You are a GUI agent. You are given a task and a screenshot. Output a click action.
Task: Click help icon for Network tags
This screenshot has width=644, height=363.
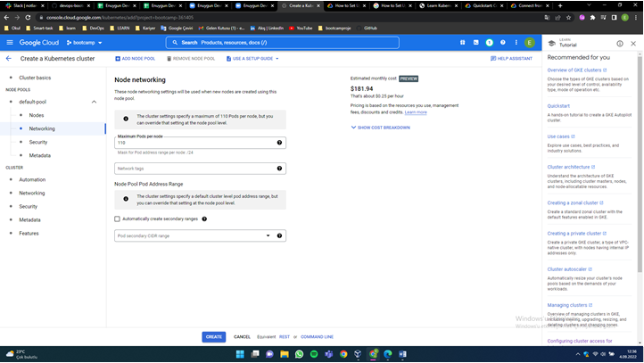pyautogui.click(x=280, y=169)
